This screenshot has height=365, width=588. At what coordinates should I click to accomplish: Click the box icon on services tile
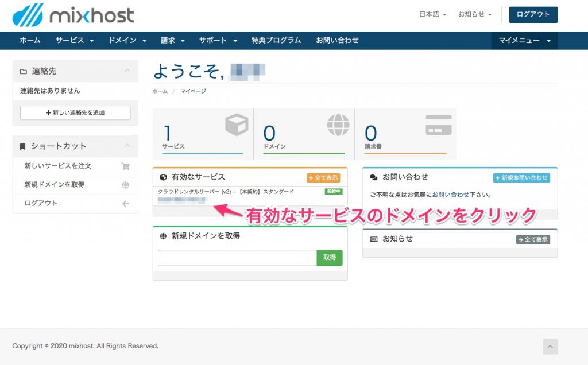(x=236, y=125)
